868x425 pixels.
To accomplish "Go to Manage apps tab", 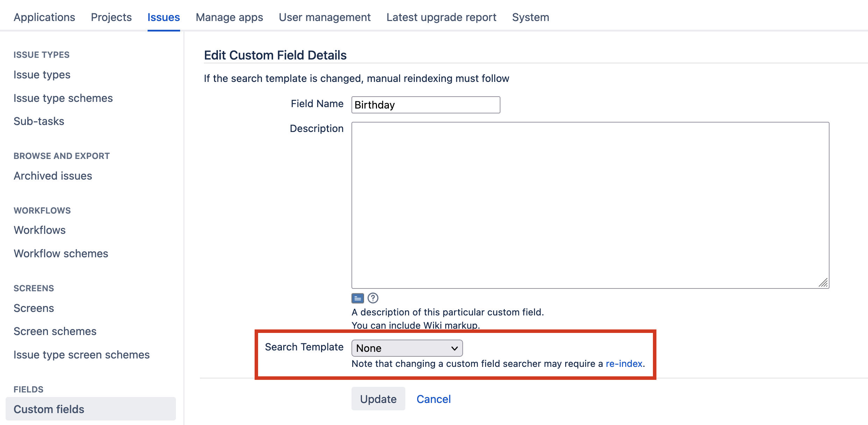I will [229, 17].
